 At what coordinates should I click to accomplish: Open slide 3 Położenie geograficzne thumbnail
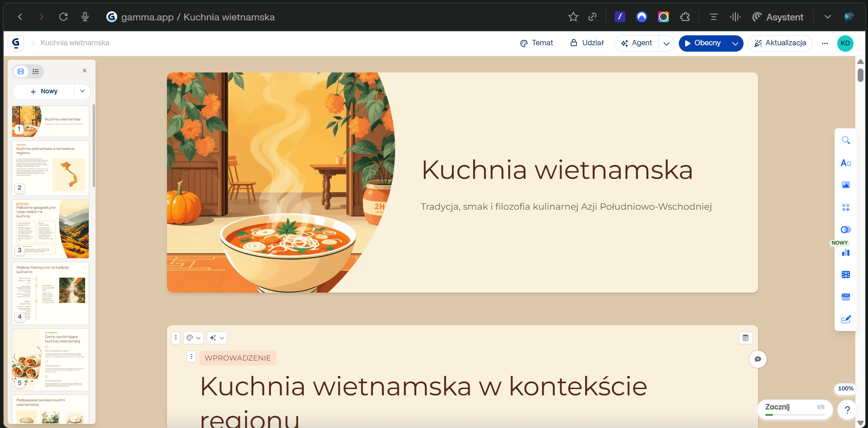point(51,229)
